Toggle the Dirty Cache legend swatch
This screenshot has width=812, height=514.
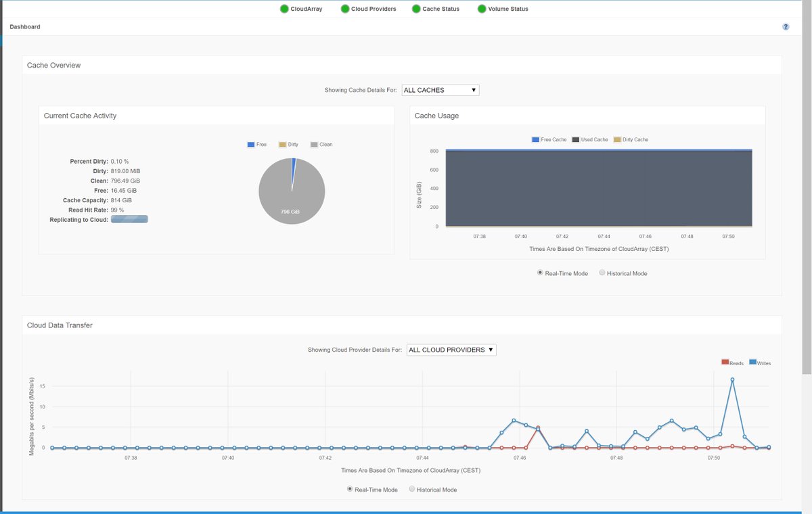tap(617, 139)
